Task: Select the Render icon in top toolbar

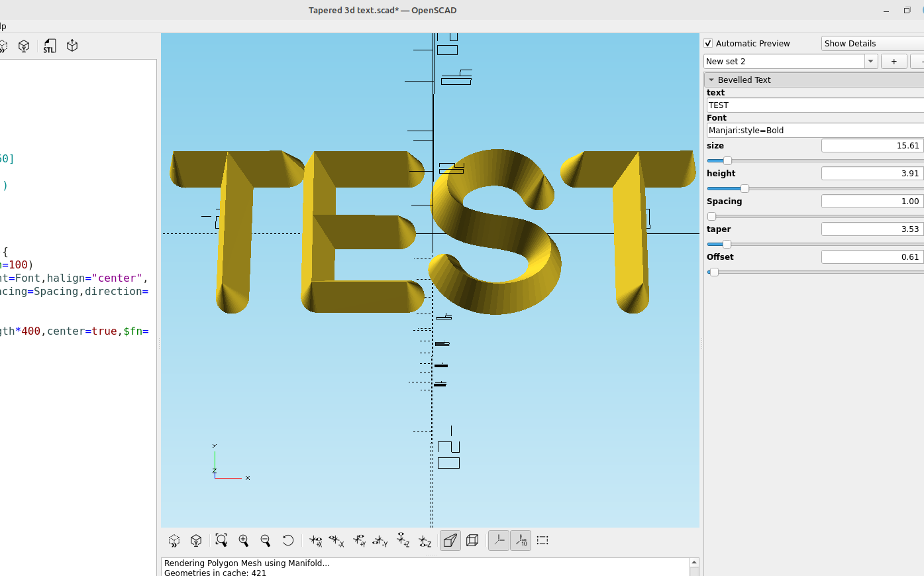Action: point(24,46)
